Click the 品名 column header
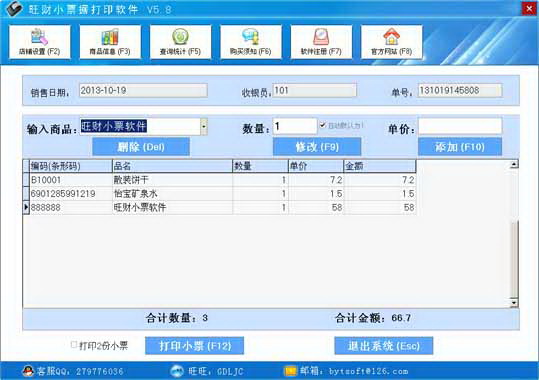 (172, 166)
